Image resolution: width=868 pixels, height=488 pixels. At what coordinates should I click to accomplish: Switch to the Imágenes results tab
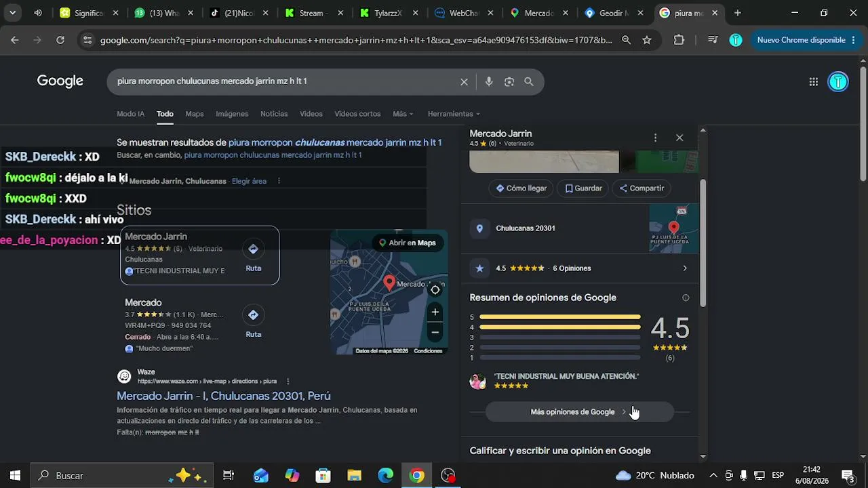(232, 114)
